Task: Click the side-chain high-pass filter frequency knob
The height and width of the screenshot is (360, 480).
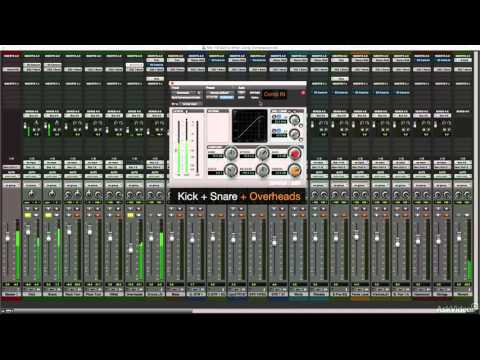Action: [294, 120]
